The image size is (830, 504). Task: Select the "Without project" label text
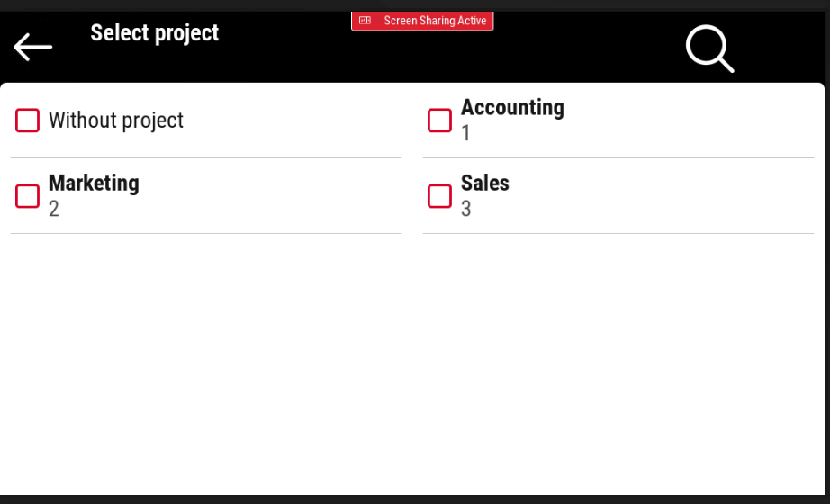click(116, 121)
